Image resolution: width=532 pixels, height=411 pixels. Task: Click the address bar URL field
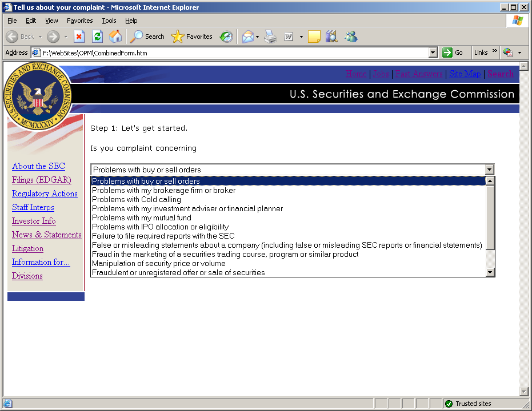pyautogui.click(x=234, y=53)
